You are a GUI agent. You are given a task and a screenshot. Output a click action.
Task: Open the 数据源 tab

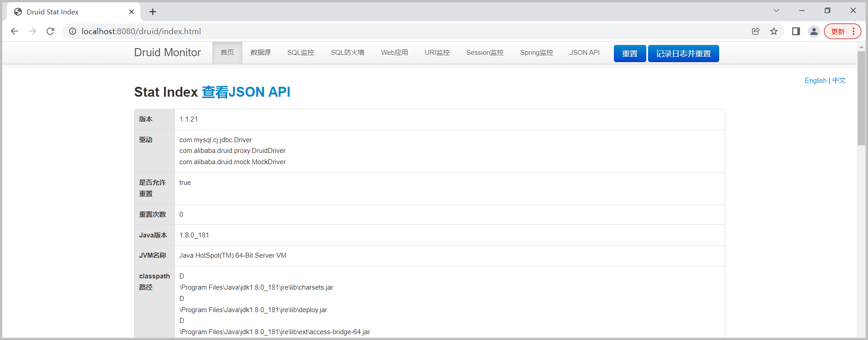pyautogui.click(x=260, y=53)
